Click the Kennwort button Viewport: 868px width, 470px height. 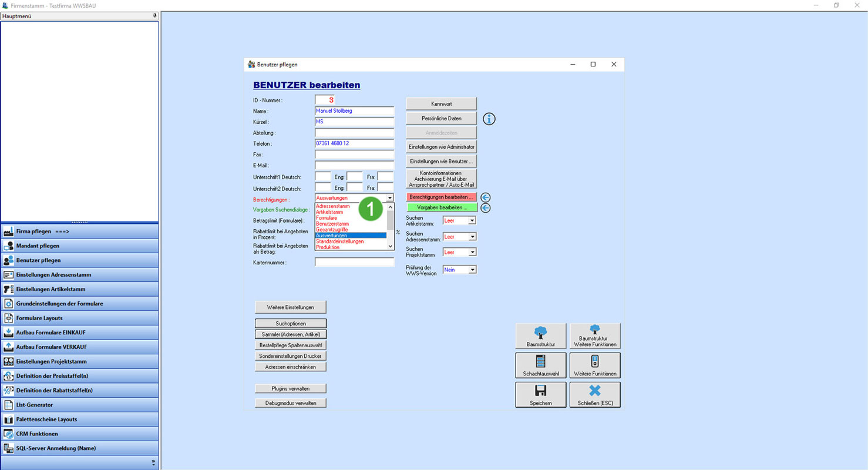(x=442, y=104)
